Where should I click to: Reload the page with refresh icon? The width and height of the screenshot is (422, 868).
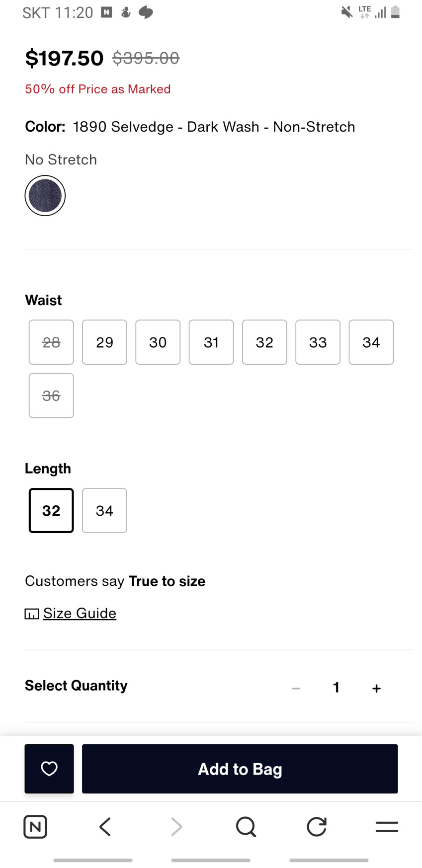[x=317, y=827]
